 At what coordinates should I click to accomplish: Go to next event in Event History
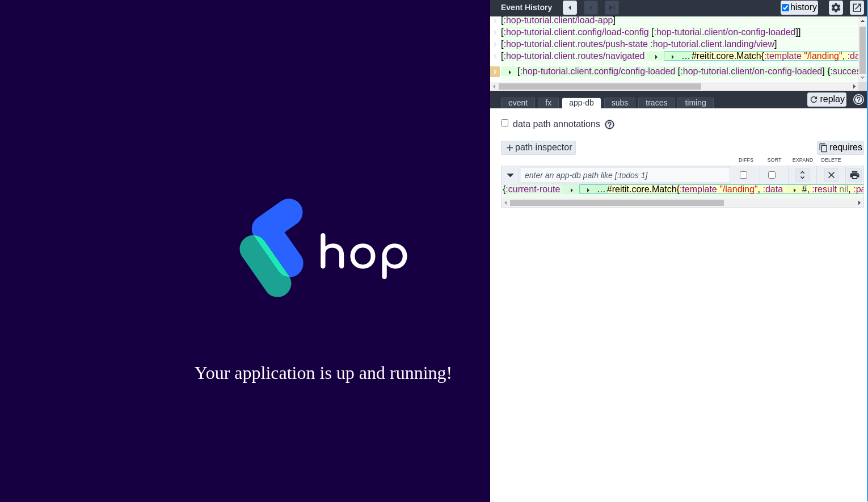[x=591, y=7]
